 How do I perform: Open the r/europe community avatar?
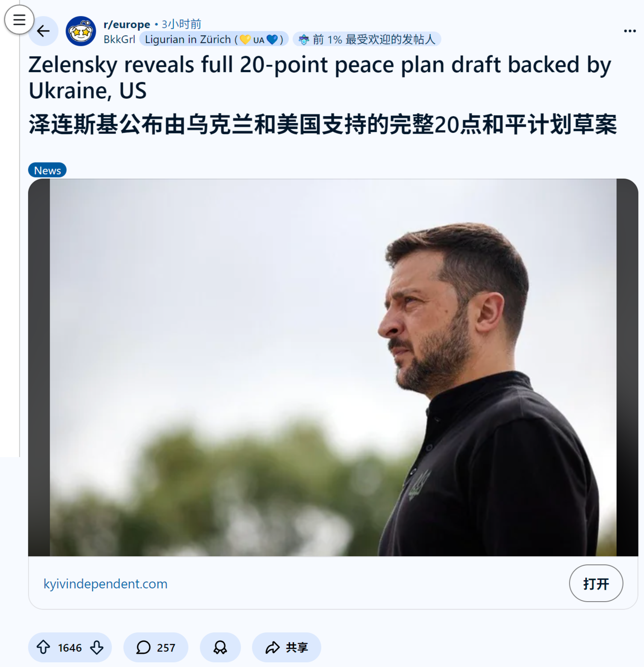tap(81, 31)
